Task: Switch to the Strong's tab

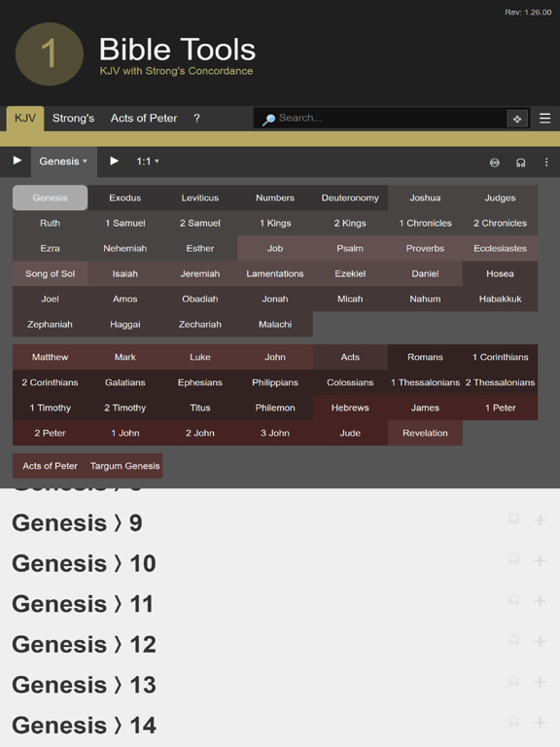Action: (x=73, y=118)
